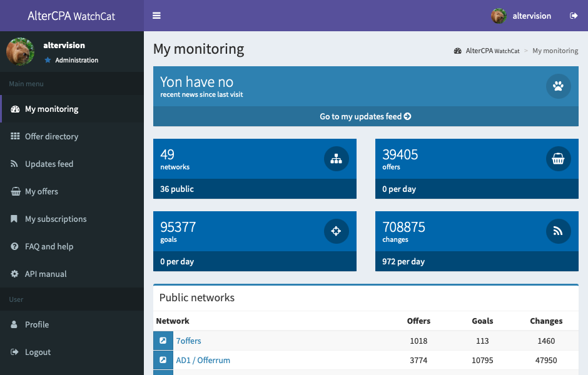Click the AlterCPA WatchCat logo
588x375 pixels.
(71, 16)
